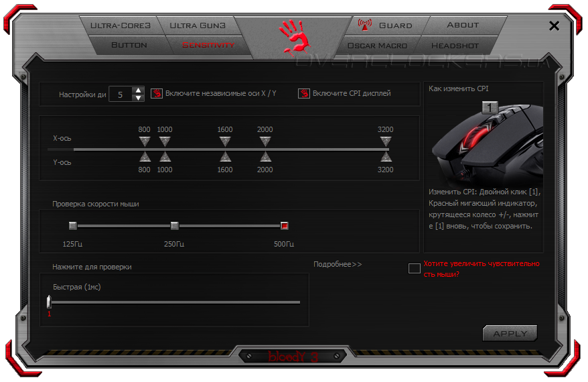Close the Bloody 3 window

point(554,26)
